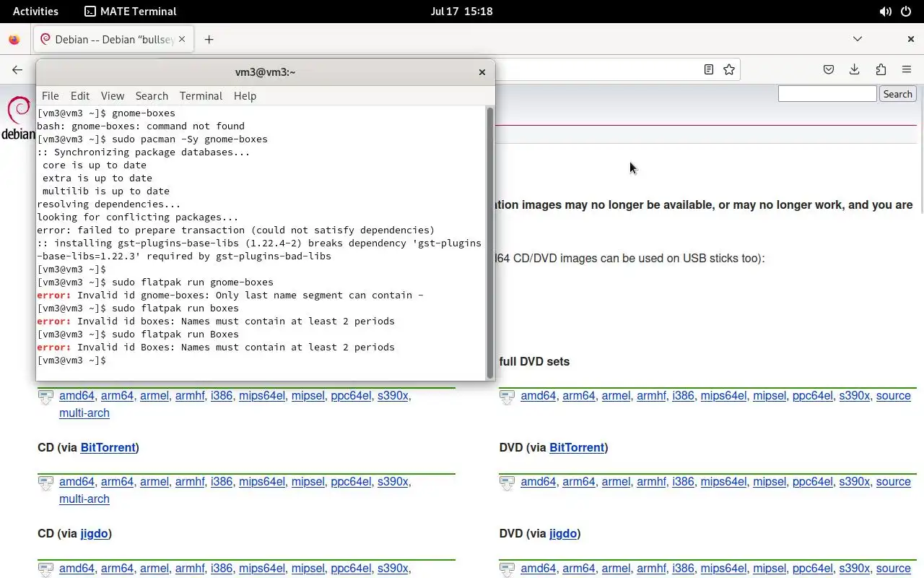Open the list all tabs chevron
Image resolution: width=924 pixels, height=578 pixels.
(x=858, y=39)
